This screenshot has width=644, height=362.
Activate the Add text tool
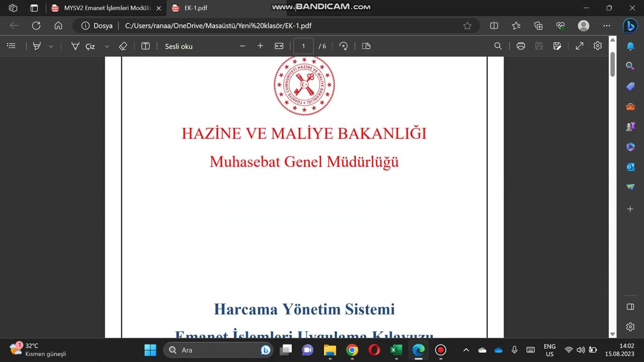(x=145, y=46)
